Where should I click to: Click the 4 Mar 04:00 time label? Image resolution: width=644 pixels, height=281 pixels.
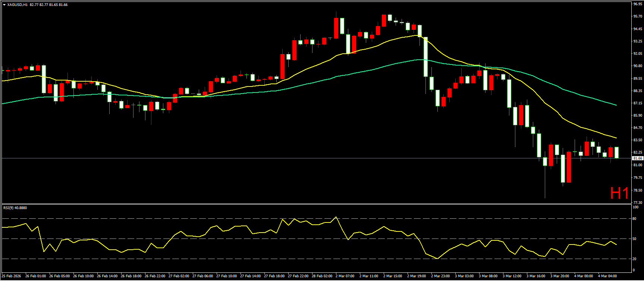point(607,276)
